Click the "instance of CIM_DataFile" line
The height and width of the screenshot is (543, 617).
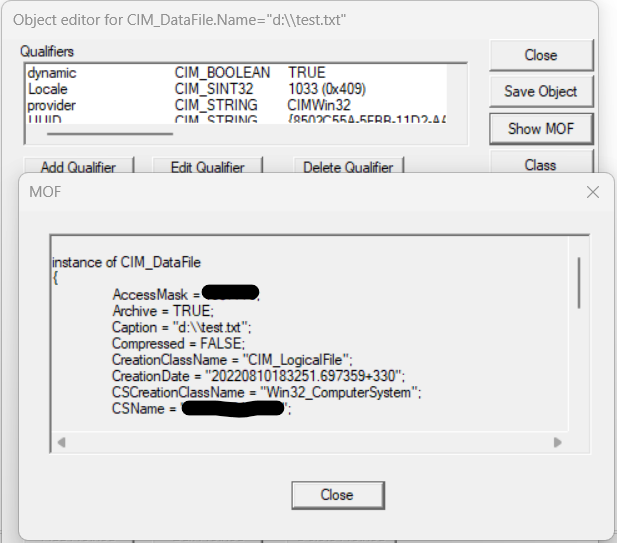tap(126, 262)
